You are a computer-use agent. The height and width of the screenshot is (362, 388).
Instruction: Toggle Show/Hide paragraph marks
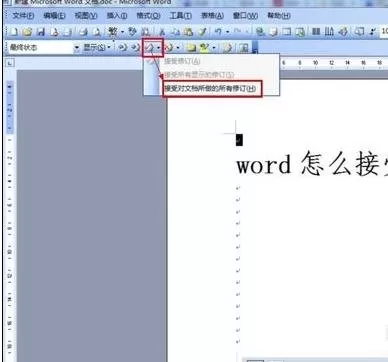[x=372, y=32]
